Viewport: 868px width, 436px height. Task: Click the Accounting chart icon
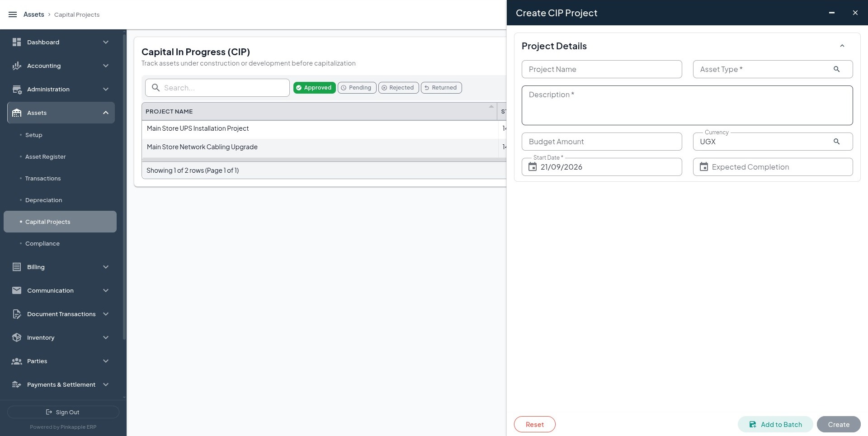(17, 66)
